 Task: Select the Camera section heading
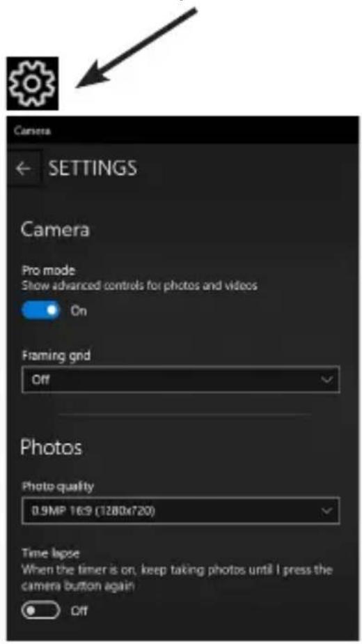tap(55, 229)
